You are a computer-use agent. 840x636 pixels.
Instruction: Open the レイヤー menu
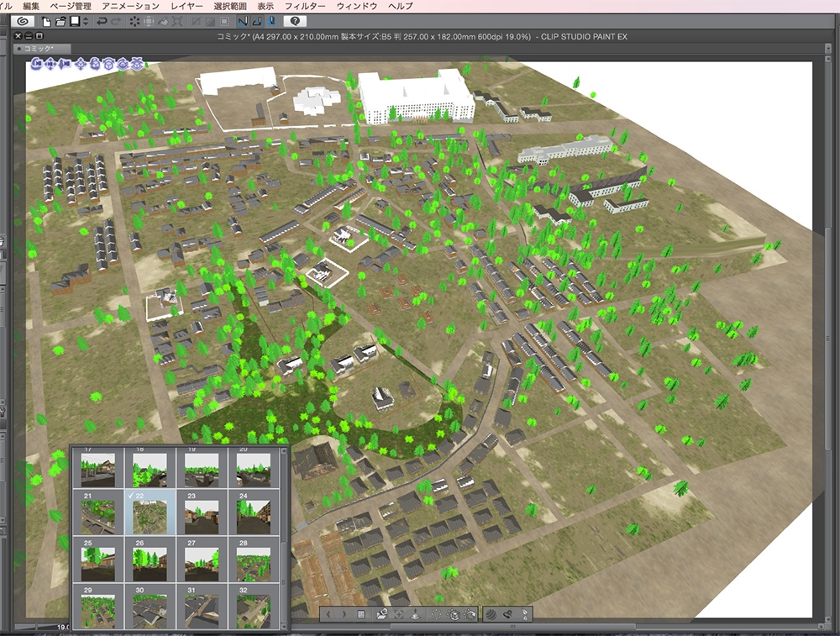(187, 6)
